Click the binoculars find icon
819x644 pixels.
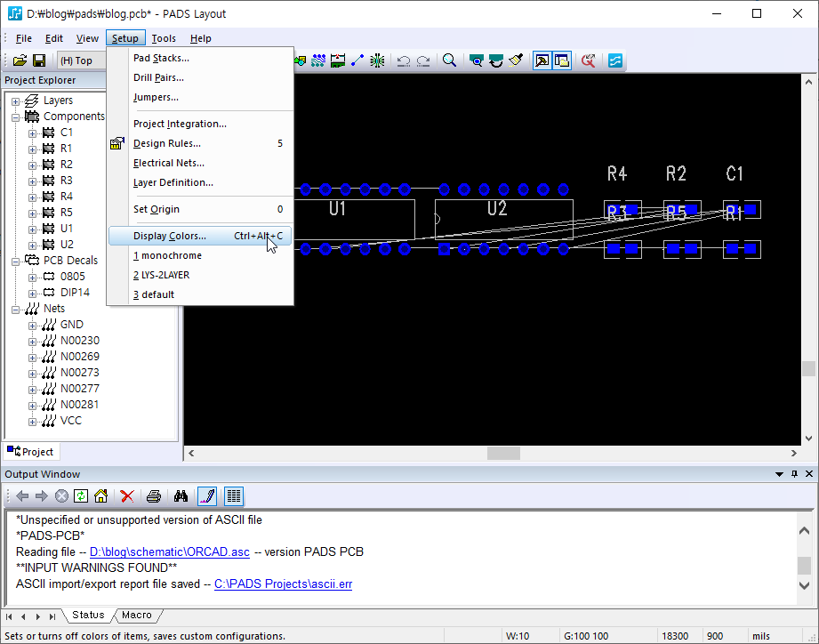pyautogui.click(x=181, y=496)
